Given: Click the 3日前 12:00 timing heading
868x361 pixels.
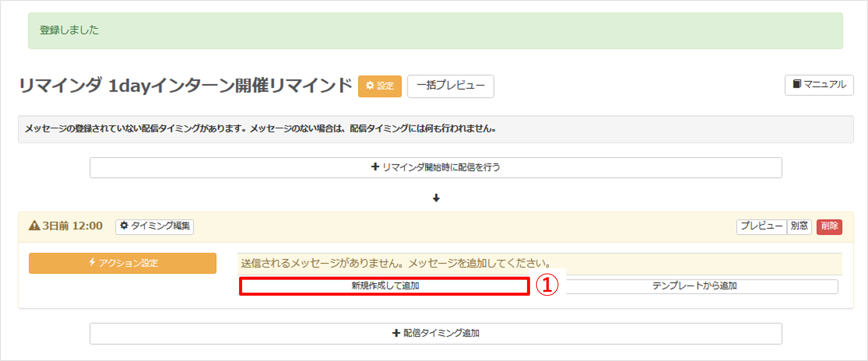Looking at the screenshot, I should coord(72,226).
